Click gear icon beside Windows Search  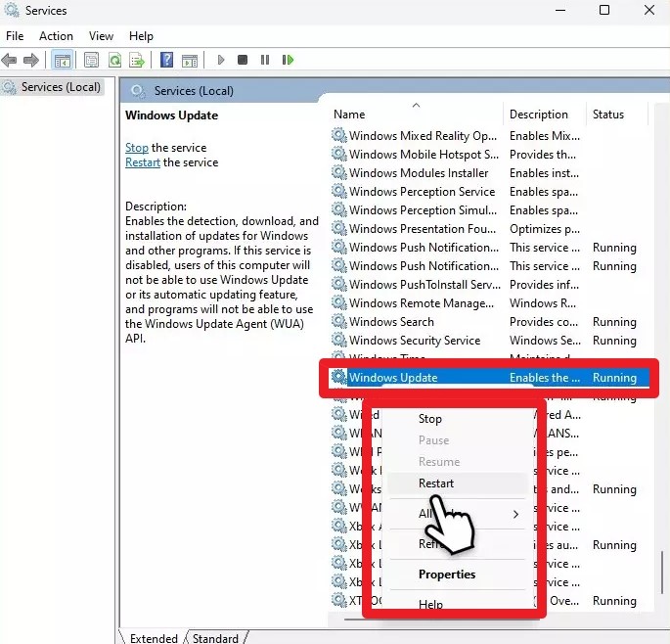pos(338,322)
